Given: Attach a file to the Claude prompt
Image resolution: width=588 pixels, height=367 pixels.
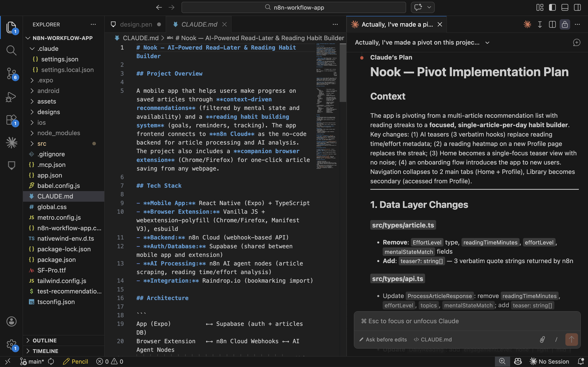Looking at the screenshot, I should point(542,339).
